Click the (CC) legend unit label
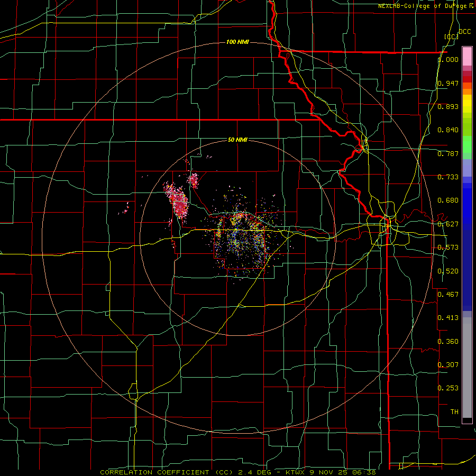This screenshot has width=476, height=476. pos(451,36)
